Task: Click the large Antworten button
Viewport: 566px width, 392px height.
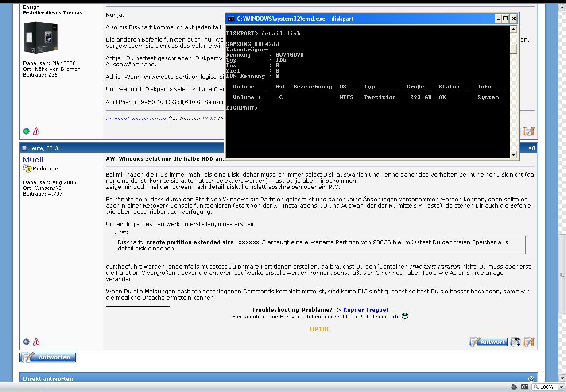Action: coord(48,357)
